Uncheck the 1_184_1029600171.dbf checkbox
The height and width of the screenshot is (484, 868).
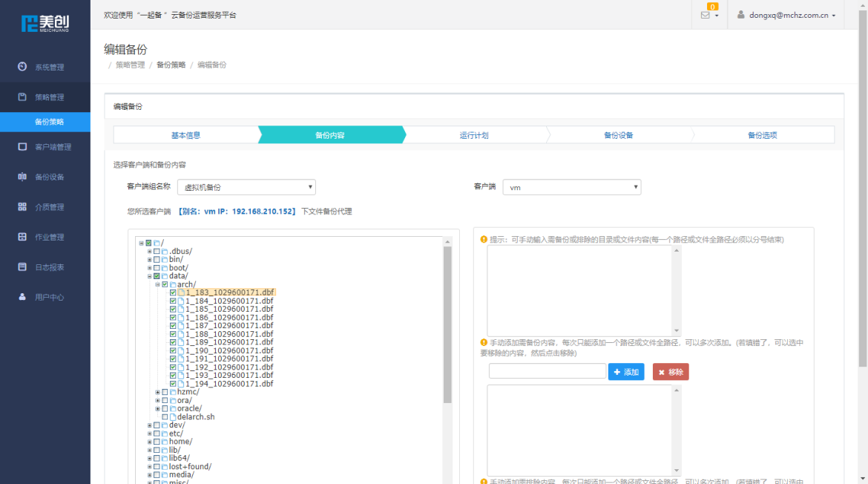(173, 301)
